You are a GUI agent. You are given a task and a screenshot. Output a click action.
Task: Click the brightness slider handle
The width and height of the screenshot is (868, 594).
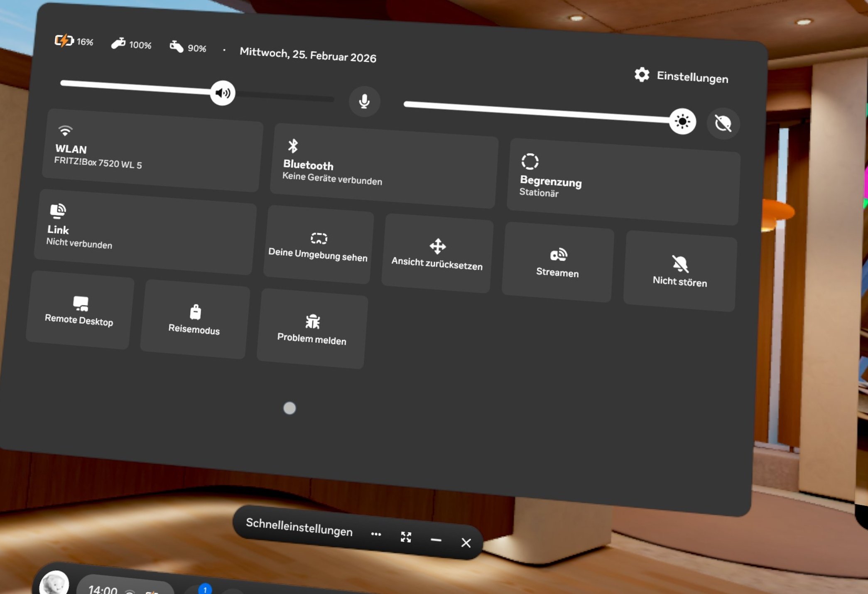point(682,121)
